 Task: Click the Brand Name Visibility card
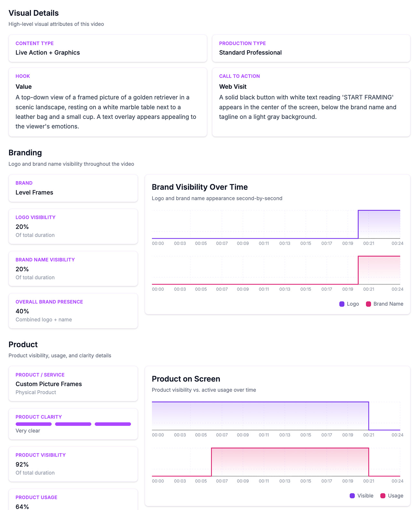click(73, 269)
